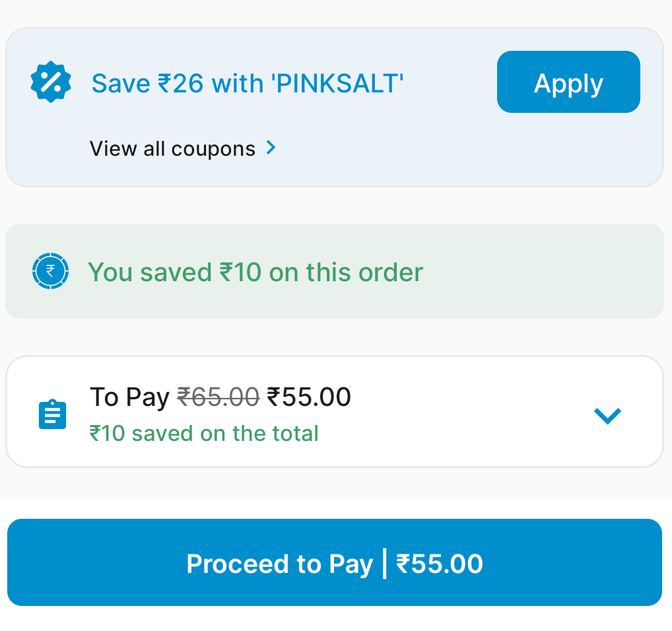Click Proceed to Pay

click(335, 562)
